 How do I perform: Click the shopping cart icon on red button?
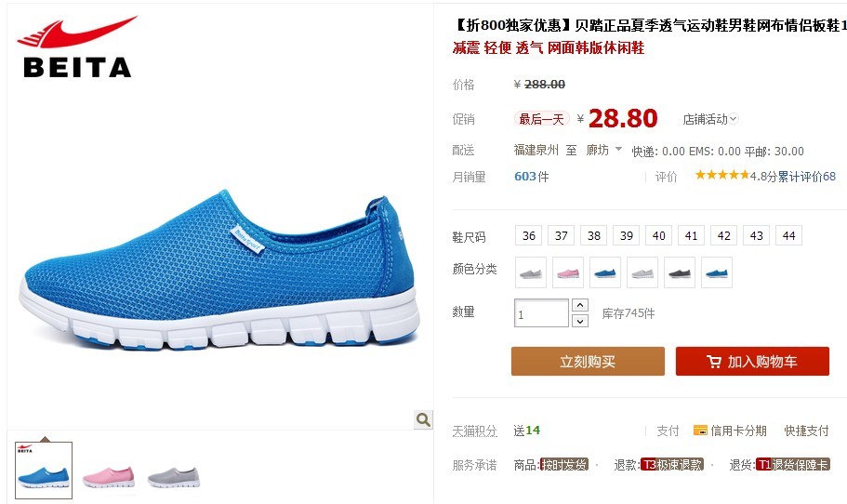tap(713, 362)
